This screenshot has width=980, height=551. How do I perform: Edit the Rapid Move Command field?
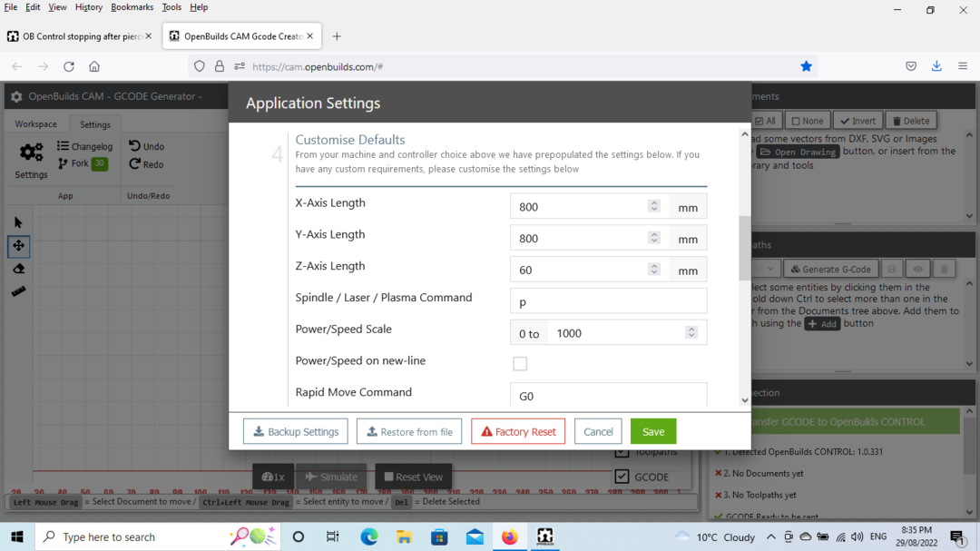click(x=608, y=395)
